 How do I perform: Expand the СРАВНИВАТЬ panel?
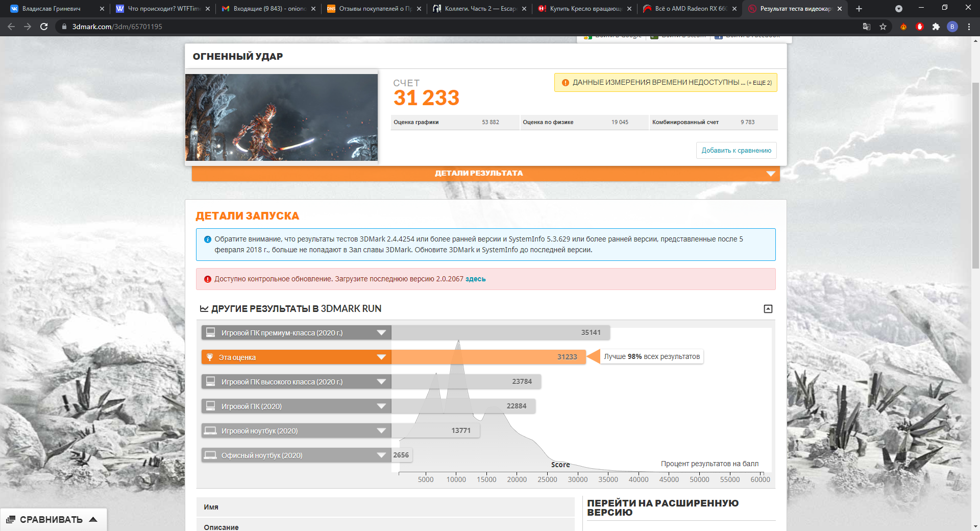(53, 520)
